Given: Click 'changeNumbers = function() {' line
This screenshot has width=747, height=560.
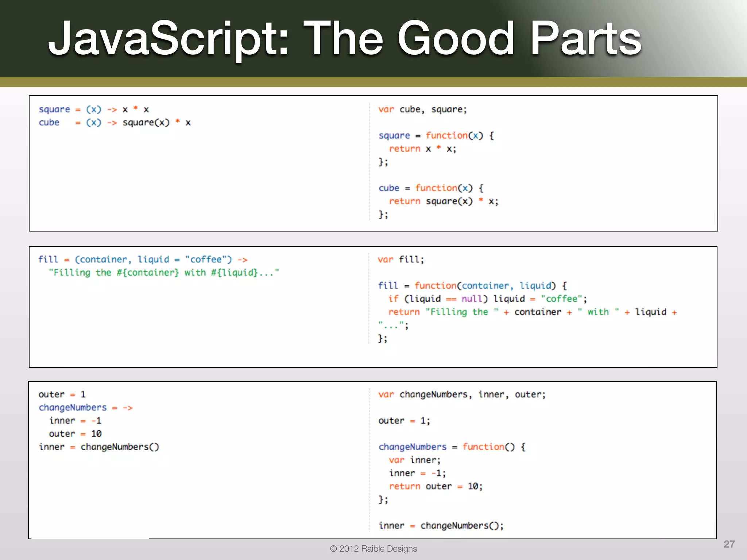Looking at the screenshot, I should tap(452, 447).
